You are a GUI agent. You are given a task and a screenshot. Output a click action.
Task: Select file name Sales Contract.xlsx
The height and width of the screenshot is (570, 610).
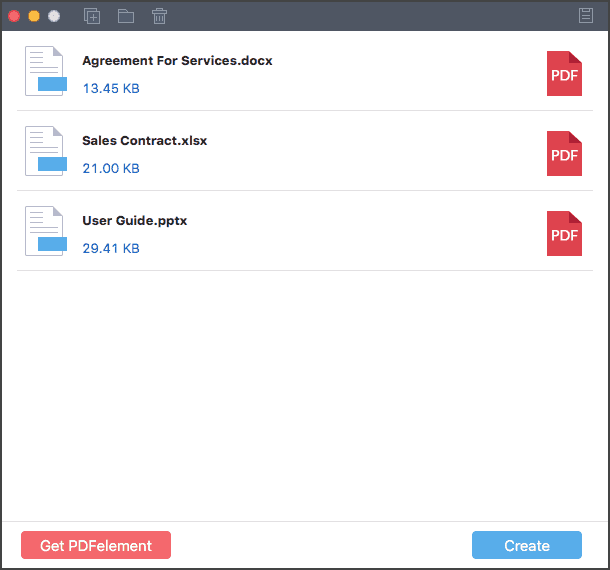tap(144, 140)
